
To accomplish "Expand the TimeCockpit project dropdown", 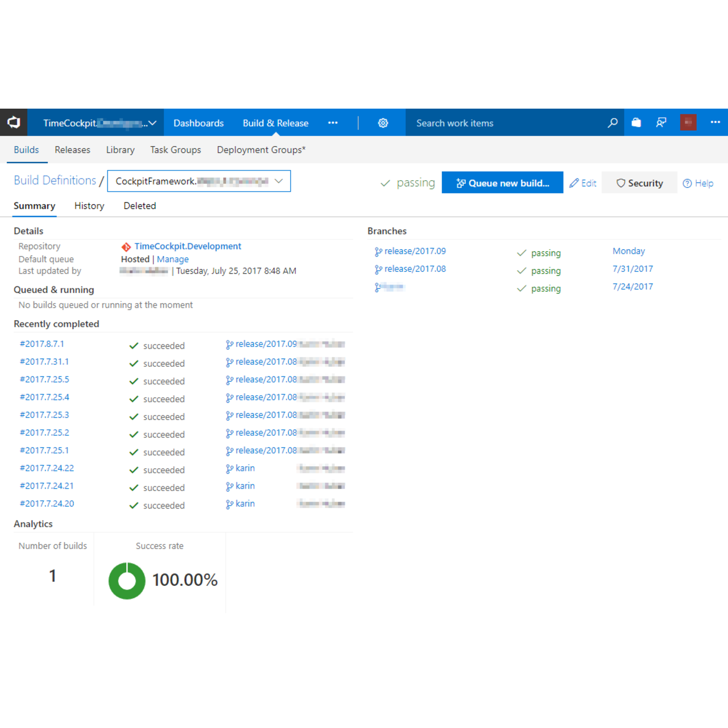I will pos(100,123).
